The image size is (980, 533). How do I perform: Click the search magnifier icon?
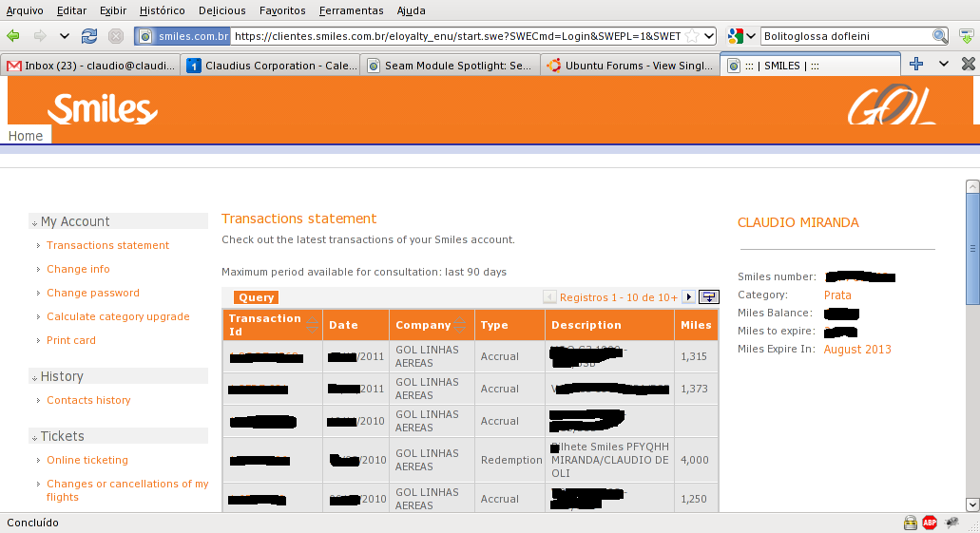click(x=939, y=36)
